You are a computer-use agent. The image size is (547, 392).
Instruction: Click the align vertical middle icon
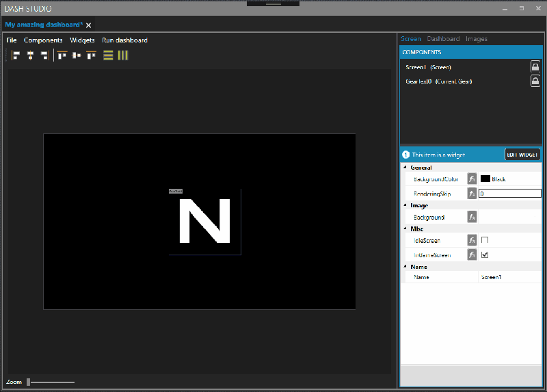pos(77,55)
